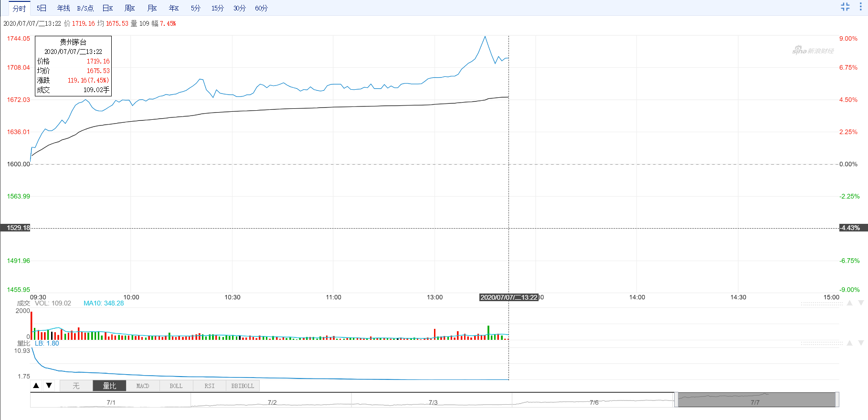Jump to the 7/2 segment in the overview

(x=272, y=402)
